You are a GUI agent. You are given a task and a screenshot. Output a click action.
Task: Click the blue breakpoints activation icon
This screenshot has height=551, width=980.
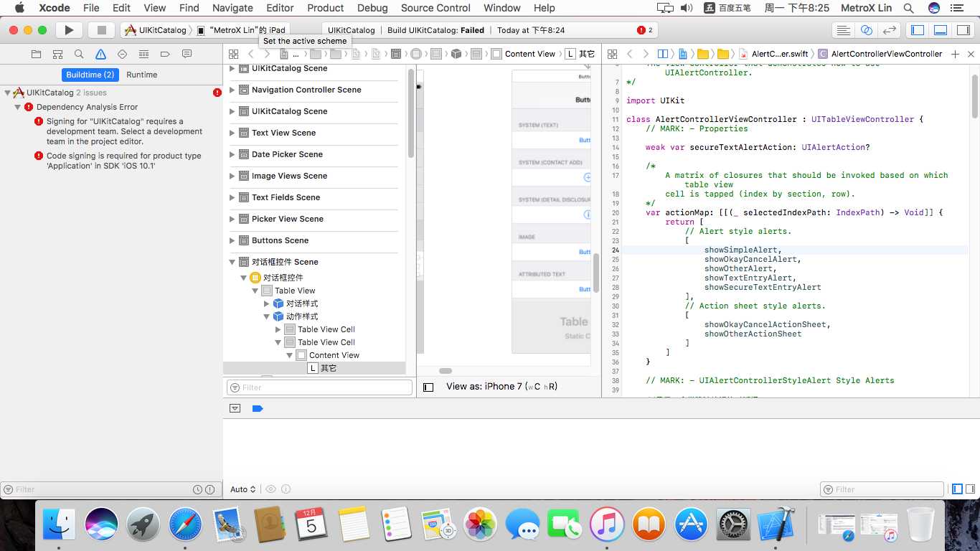[x=258, y=408]
